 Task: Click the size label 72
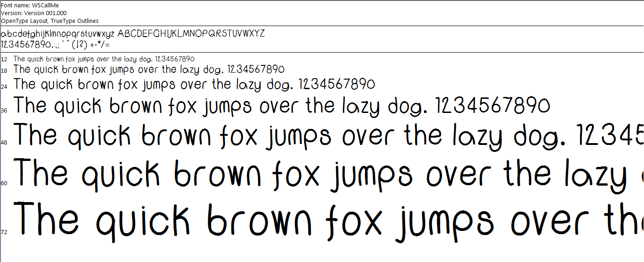pyautogui.click(x=4, y=232)
